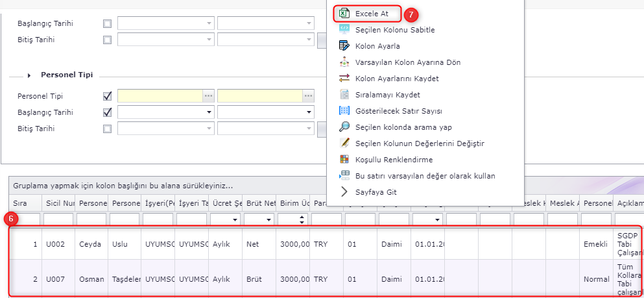Viewport: 644px width, 298px height.
Task: Click the Excel icon for Excele At
Action: (344, 14)
